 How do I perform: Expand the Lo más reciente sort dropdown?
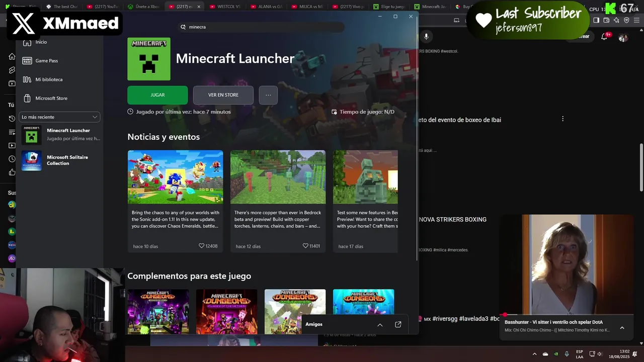59,117
